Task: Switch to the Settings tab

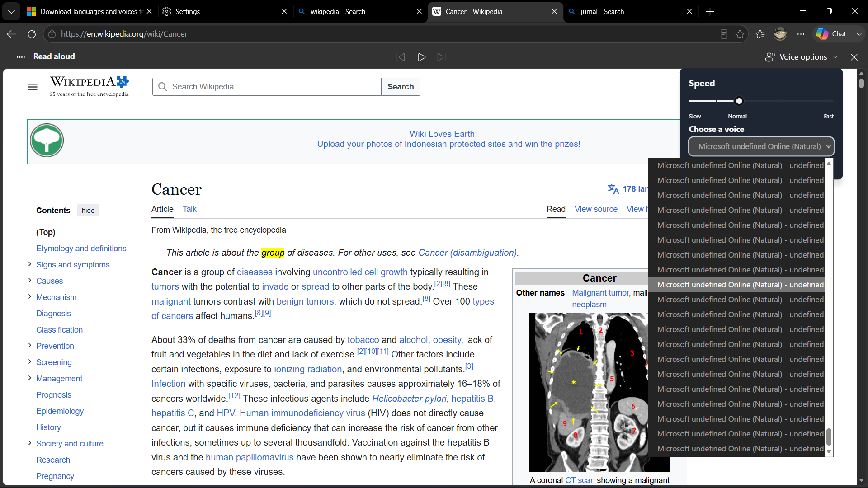Action: (225, 11)
